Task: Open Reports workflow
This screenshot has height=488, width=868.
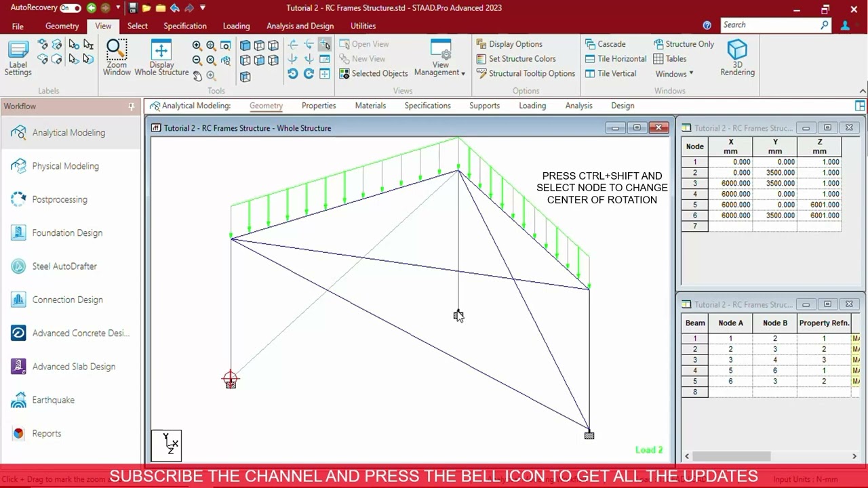Action: 46,434
